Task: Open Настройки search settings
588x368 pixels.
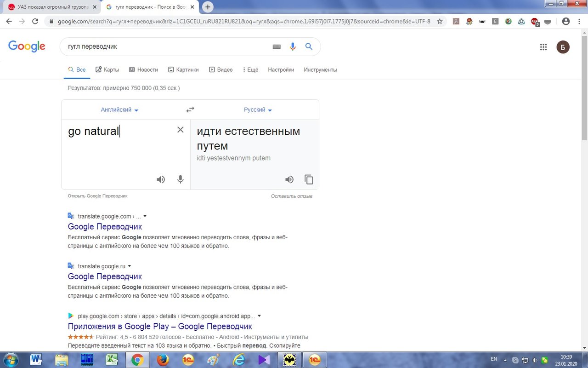Action: click(x=281, y=70)
